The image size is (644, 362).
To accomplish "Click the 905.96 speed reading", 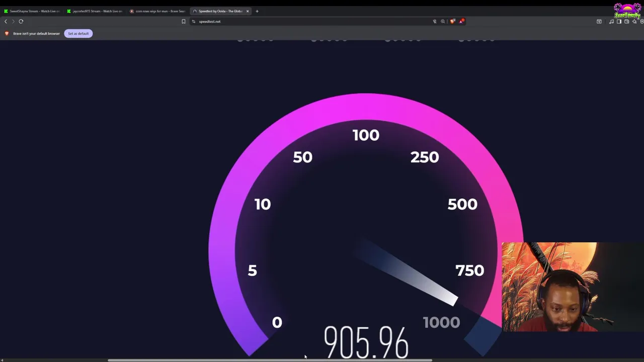I will [366, 342].
